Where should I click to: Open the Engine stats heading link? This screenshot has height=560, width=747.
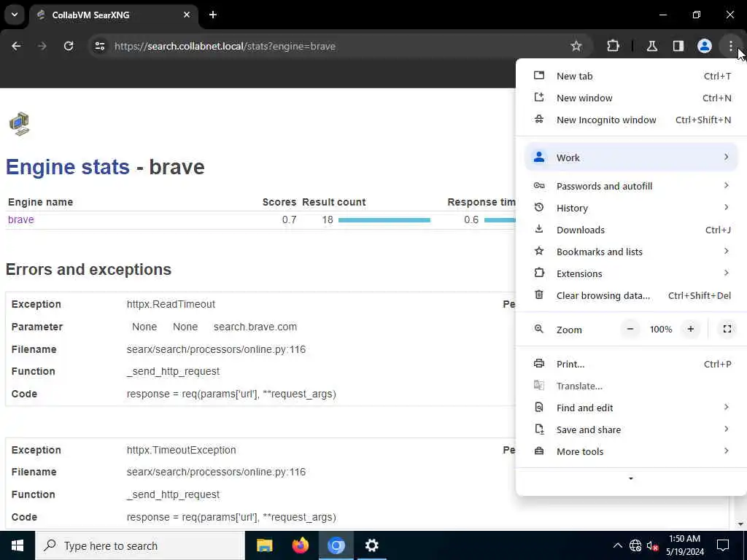pyautogui.click(x=68, y=167)
